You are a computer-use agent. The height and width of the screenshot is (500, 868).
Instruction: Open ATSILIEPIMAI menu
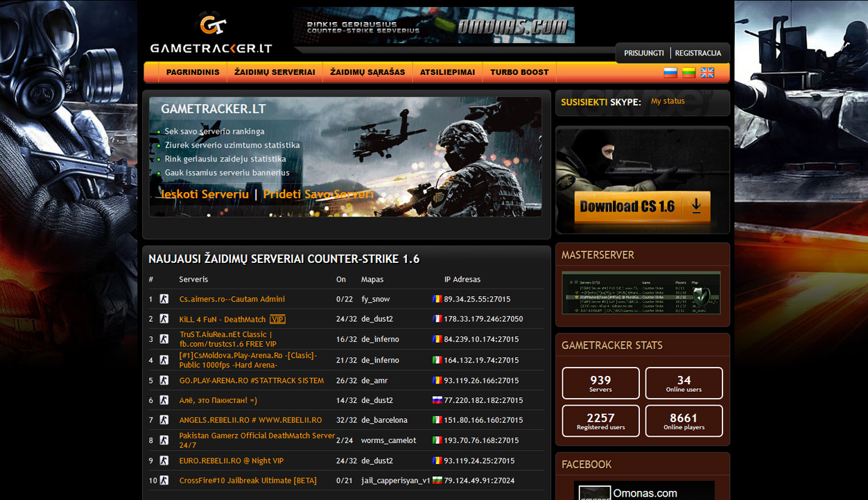(448, 72)
